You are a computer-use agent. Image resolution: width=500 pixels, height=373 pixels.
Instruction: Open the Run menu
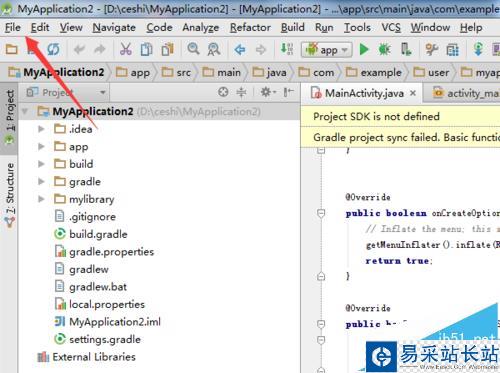[x=324, y=27]
